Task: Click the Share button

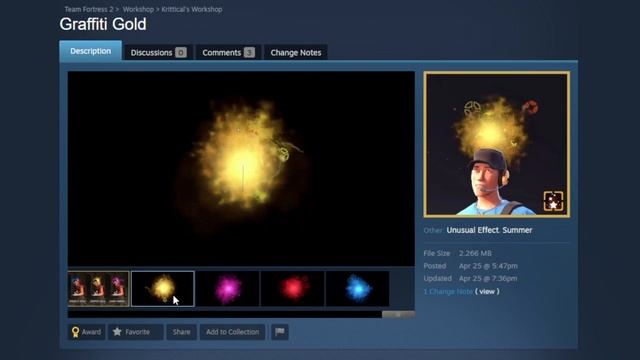Action: (181, 332)
